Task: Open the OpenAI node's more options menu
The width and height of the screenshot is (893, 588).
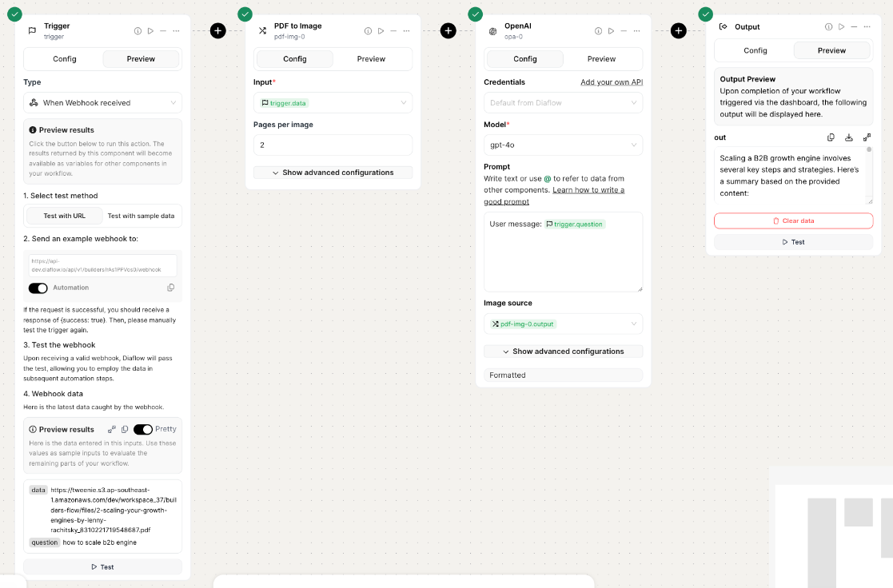Action: click(636, 31)
